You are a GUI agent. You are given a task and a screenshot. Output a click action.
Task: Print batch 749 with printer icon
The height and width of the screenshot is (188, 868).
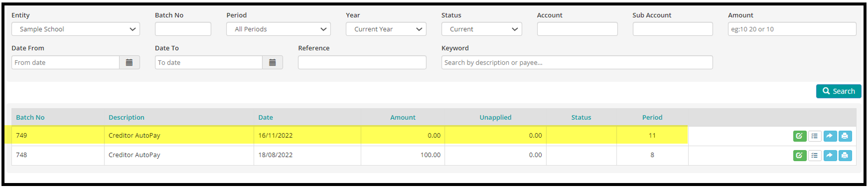(845, 136)
